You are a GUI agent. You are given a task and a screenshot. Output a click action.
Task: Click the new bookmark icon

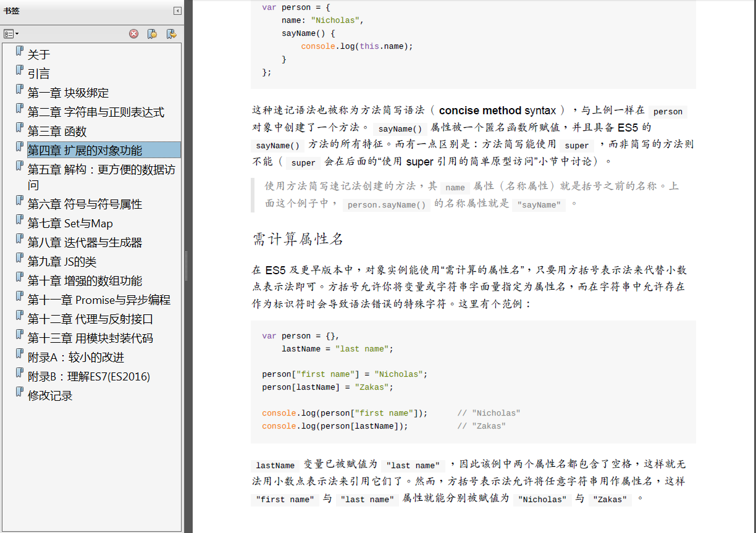[x=152, y=34]
